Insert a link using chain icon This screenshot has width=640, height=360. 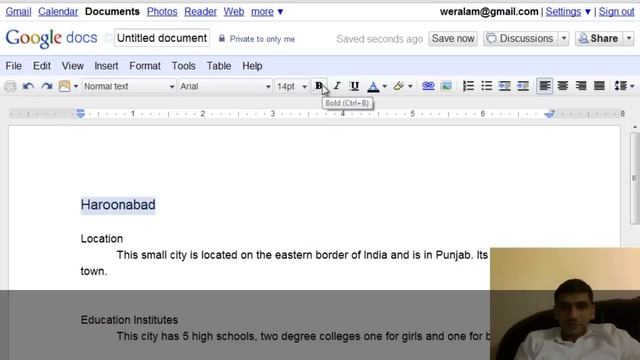point(428,86)
